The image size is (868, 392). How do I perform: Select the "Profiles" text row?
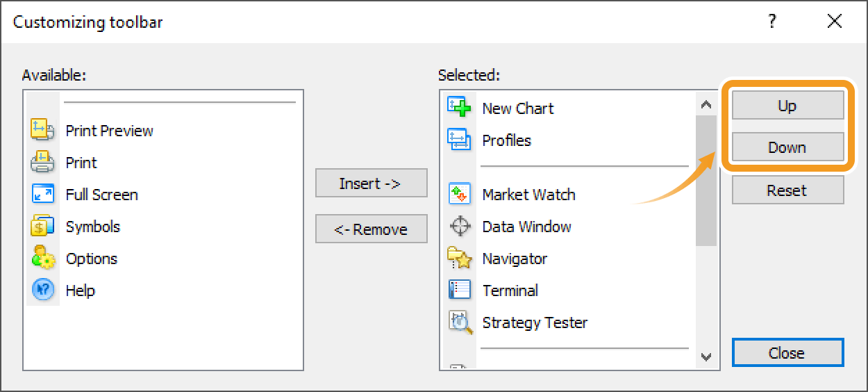coord(506,140)
